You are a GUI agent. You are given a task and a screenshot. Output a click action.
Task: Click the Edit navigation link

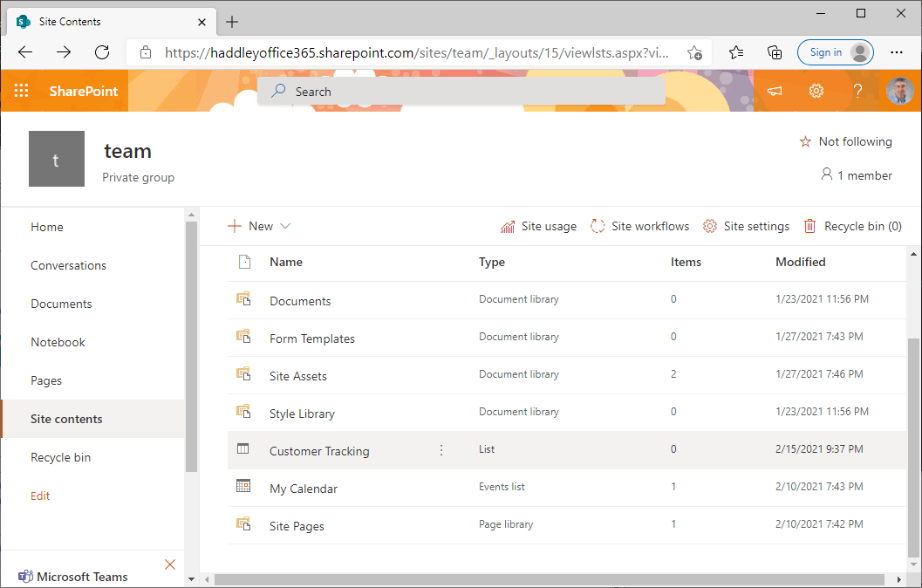coord(40,496)
